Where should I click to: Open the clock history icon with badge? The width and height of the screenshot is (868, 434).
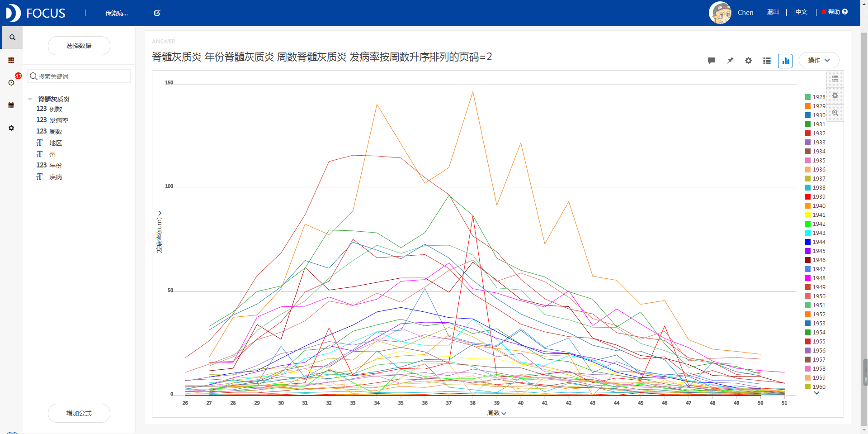click(x=11, y=82)
